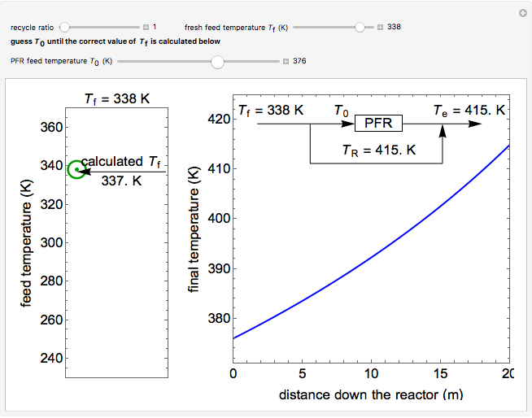
Task: Expand the PFR feed temperature T0 controls
Action: click(286, 61)
